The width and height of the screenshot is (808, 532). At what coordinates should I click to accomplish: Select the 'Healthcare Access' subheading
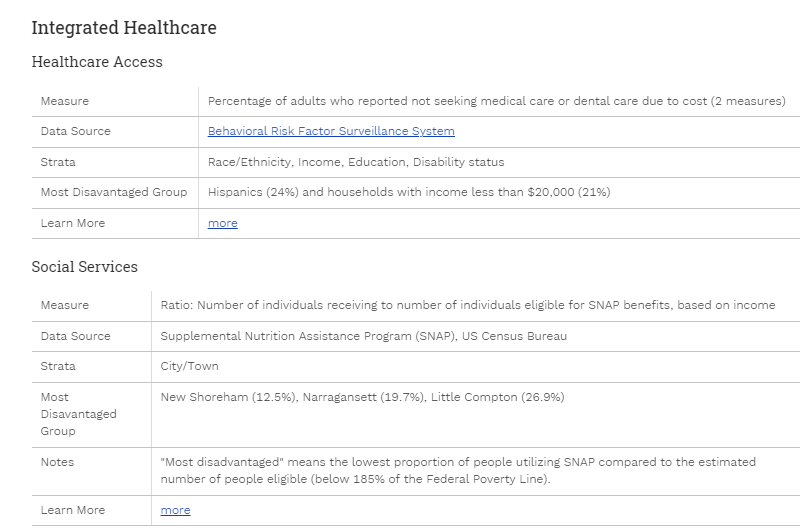click(97, 62)
